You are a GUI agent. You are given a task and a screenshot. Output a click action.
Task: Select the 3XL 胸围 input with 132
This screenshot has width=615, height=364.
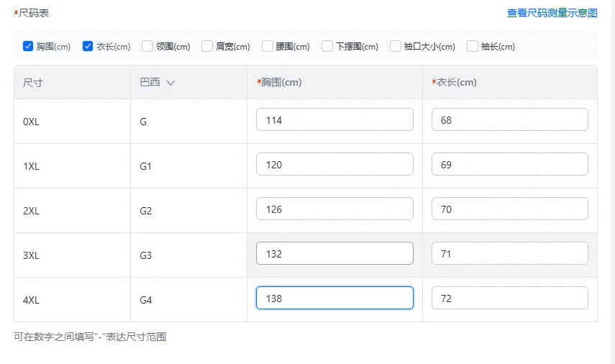[334, 254]
